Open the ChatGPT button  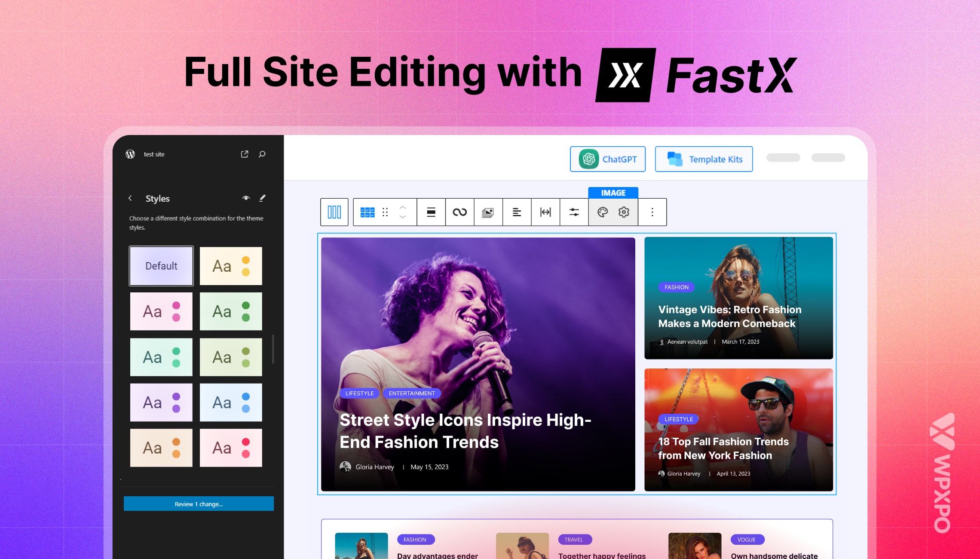608,159
